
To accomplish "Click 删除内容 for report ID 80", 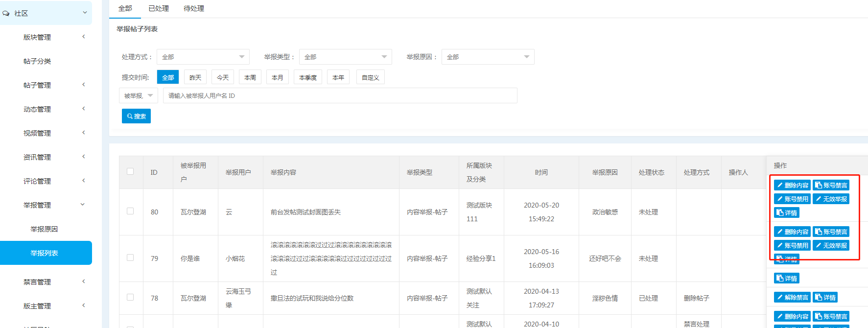I will pos(792,185).
